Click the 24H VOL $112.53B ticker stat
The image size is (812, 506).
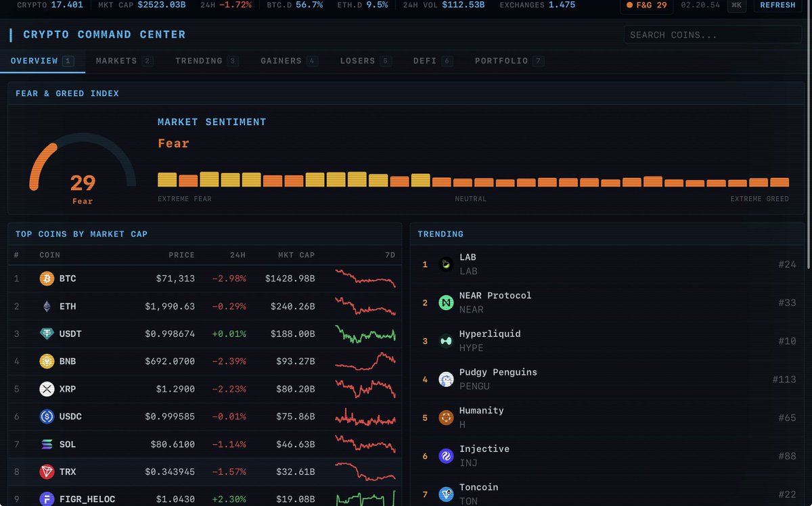444,5
